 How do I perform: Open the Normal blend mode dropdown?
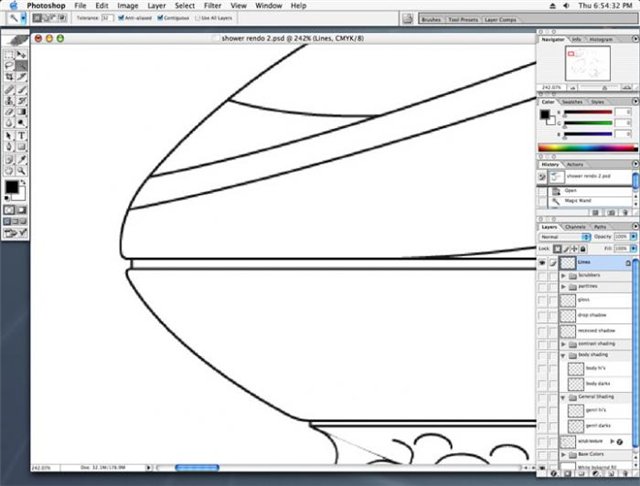pyautogui.click(x=565, y=237)
